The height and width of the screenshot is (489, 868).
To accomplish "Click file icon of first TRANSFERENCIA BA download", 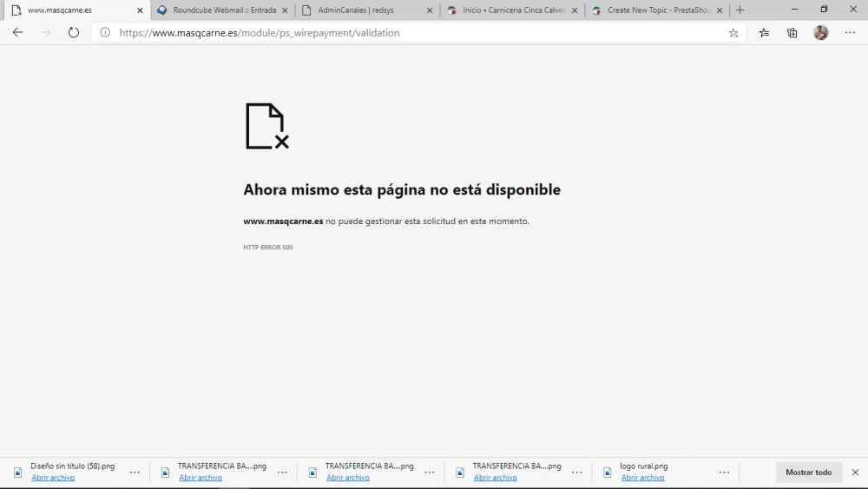I will click(x=165, y=472).
